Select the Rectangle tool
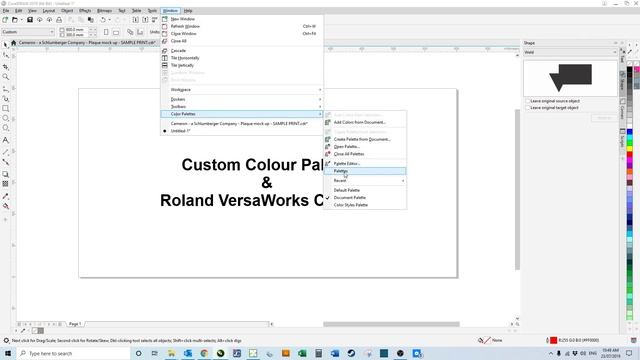Screen dimensions: 640x360 [5, 109]
